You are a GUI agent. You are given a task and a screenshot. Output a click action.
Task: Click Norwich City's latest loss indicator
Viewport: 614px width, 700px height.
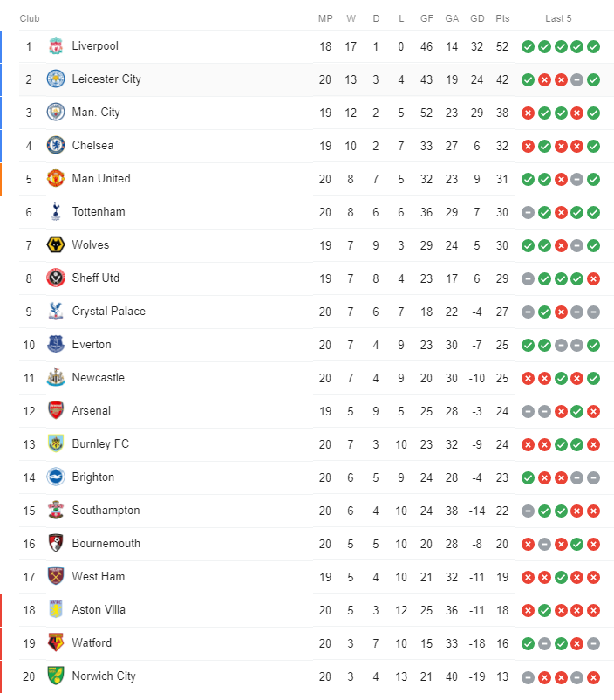pos(593,677)
